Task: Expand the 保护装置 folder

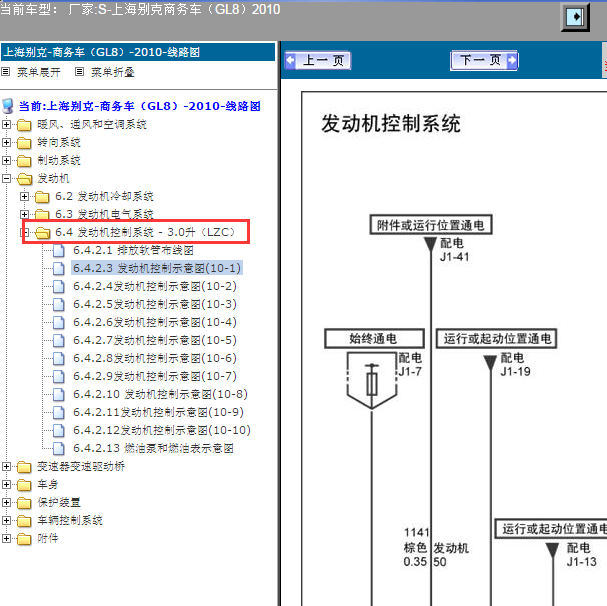Action: [6, 502]
